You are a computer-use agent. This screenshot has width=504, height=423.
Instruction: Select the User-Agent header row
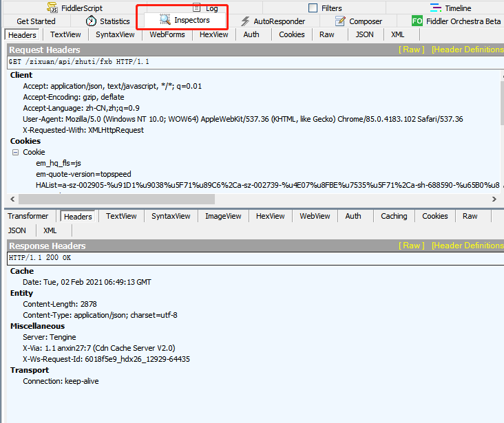coord(242,119)
